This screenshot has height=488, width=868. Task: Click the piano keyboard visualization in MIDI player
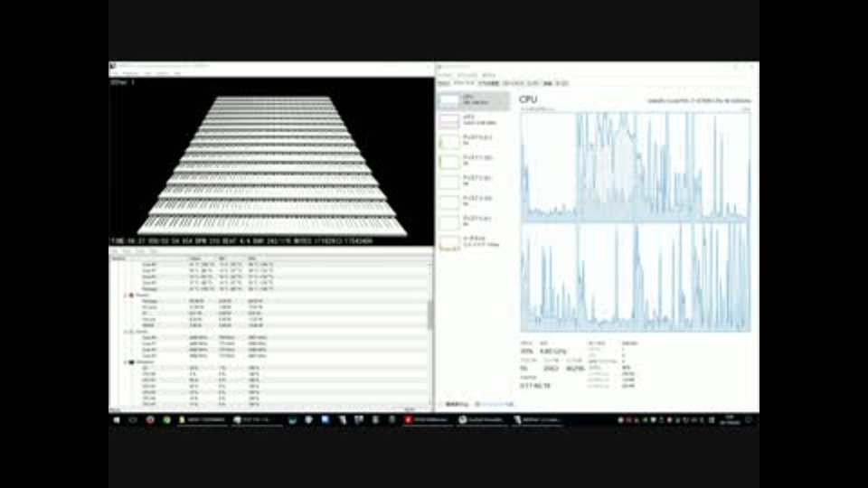click(x=272, y=164)
